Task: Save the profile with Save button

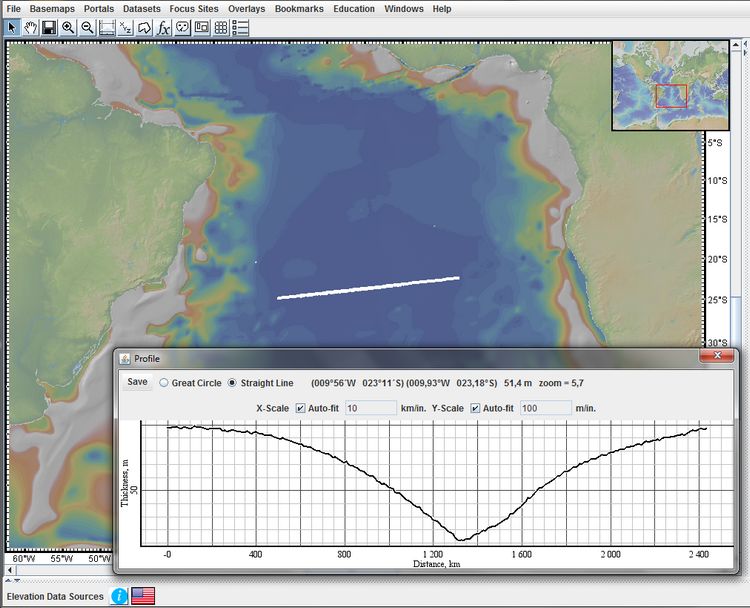Action: pos(137,382)
